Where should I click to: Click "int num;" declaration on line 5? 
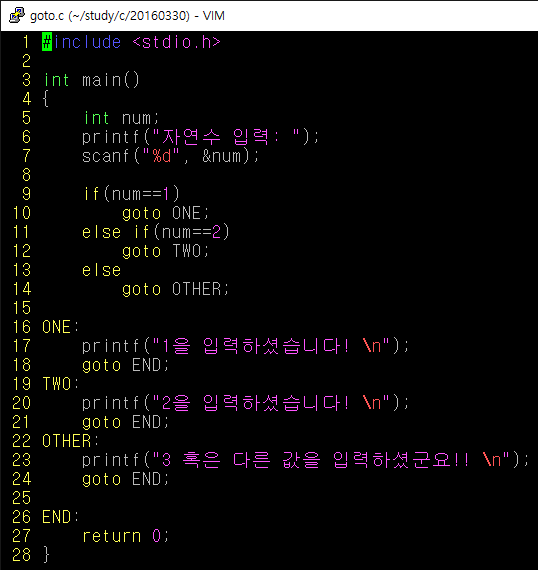pyautogui.click(x=121, y=118)
